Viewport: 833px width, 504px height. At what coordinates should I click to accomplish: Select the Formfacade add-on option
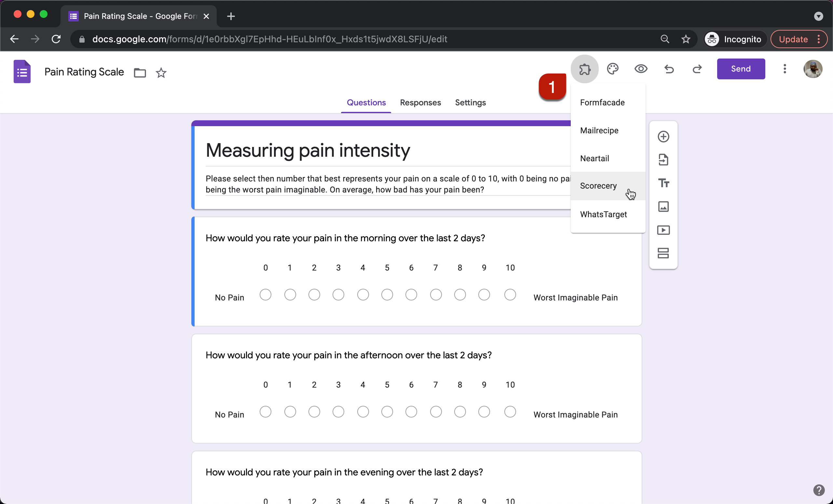602,102
